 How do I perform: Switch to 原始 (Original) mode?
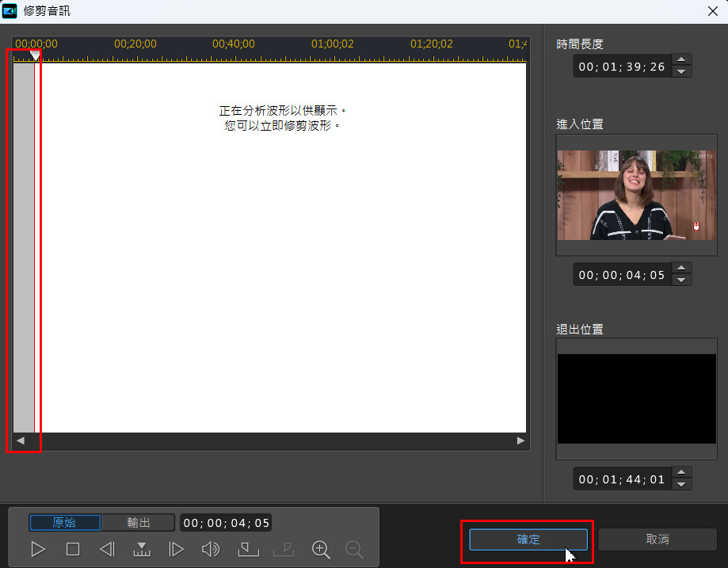(x=65, y=523)
